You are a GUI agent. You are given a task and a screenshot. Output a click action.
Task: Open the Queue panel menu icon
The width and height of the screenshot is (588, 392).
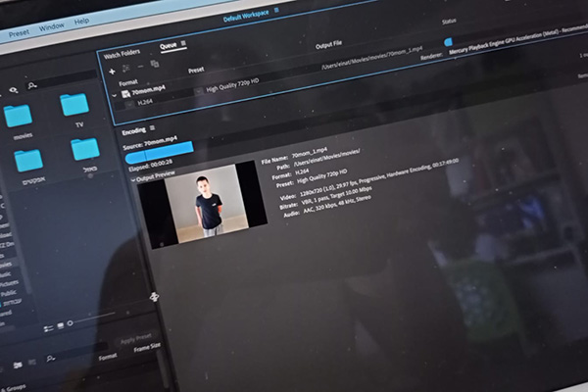point(182,45)
